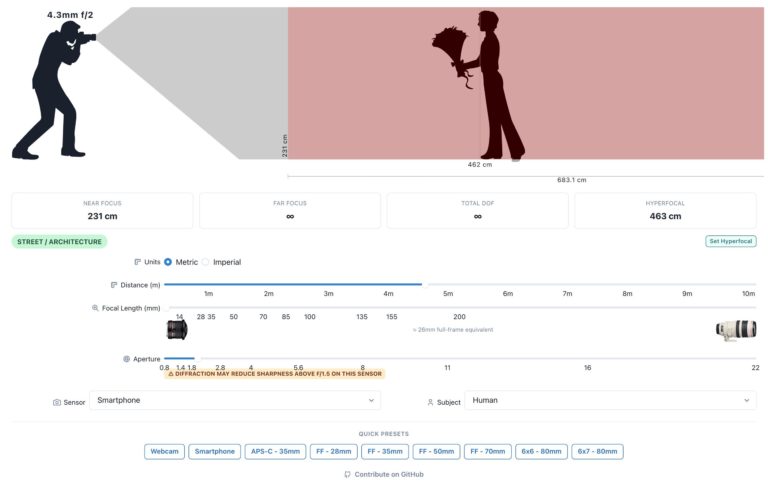
Task: Apply the FF - 70mm preset
Action: click(x=488, y=451)
